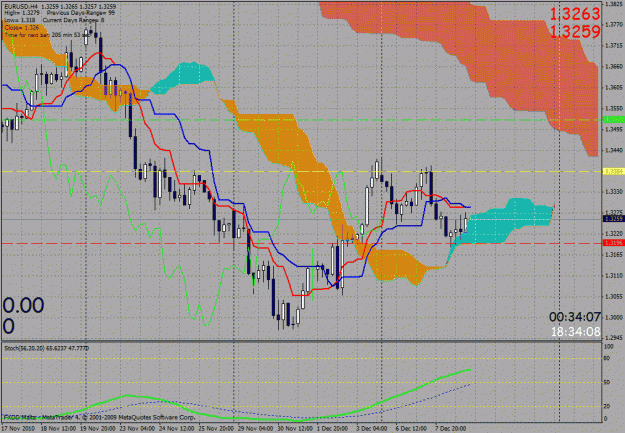Click the "29 Nov 04:00" time axis label
The height and width of the screenshot is (433, 625).
pyautogui.click(x=256, y=429)
